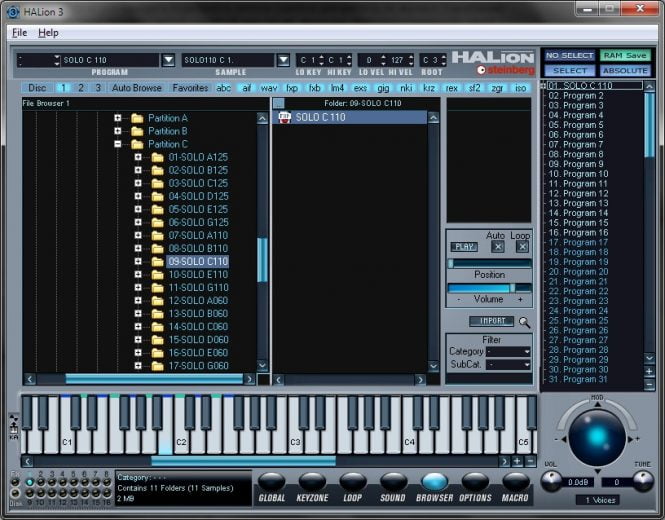665x520 pixels.
Task: Collapse the Partition C tree node
Action: coord(117,144)
